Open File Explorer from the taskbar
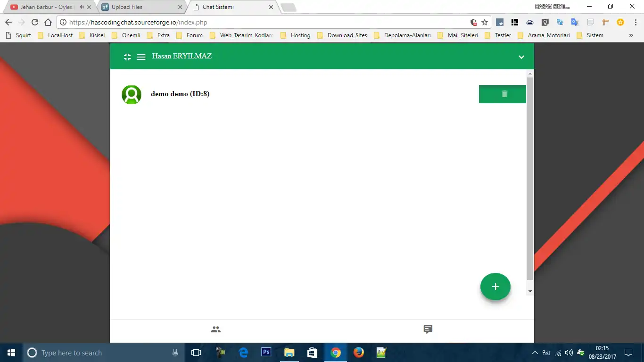This screenshot has width=644, height=362. (289, 353)
